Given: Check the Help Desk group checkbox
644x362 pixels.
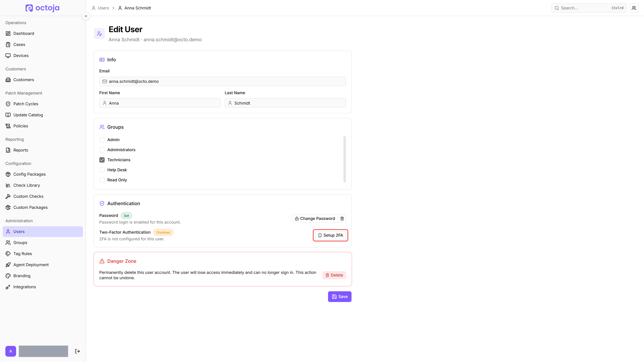Looking at the screenshot, I should pos(102,170).
